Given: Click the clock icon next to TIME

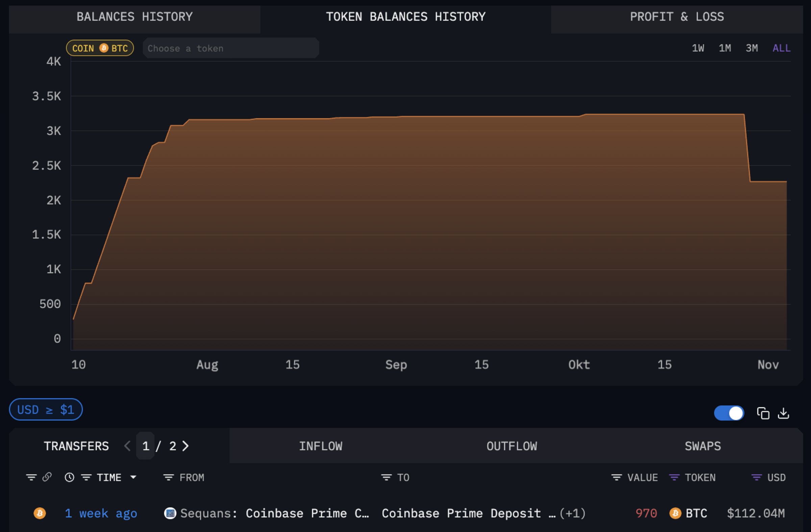Looking at the screenshot, I should coord(70,477).
